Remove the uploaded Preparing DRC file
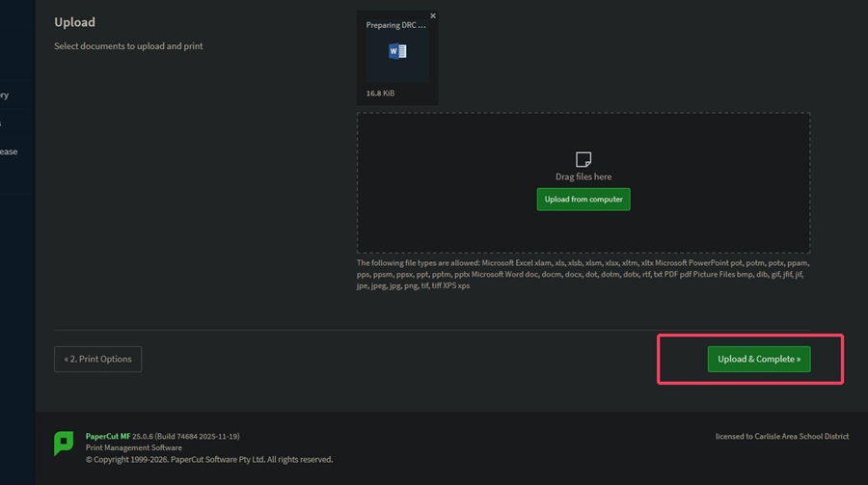 click(x=433, y=16)
